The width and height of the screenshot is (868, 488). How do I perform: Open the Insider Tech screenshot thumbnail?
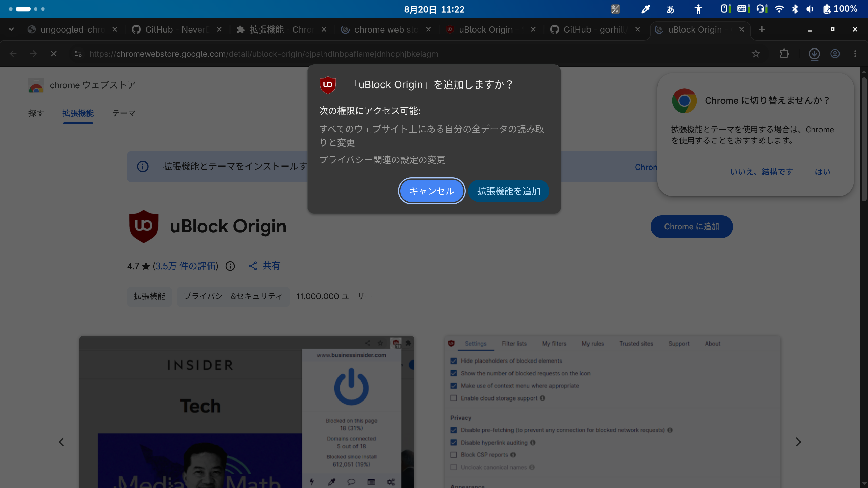[x=247, y=412]
